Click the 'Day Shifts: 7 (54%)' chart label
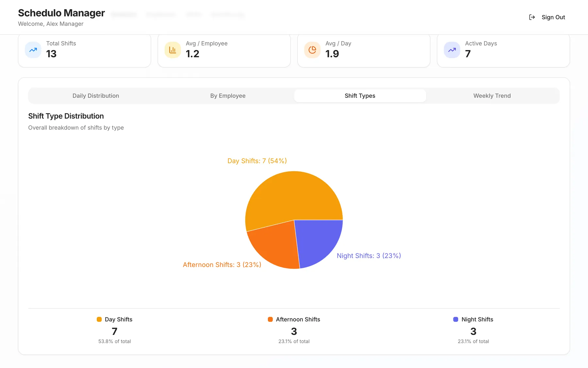 (257, 161)
